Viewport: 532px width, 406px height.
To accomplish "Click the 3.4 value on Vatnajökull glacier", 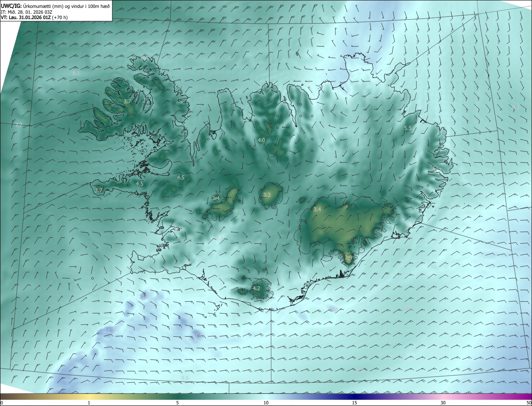I will [317, 210].
